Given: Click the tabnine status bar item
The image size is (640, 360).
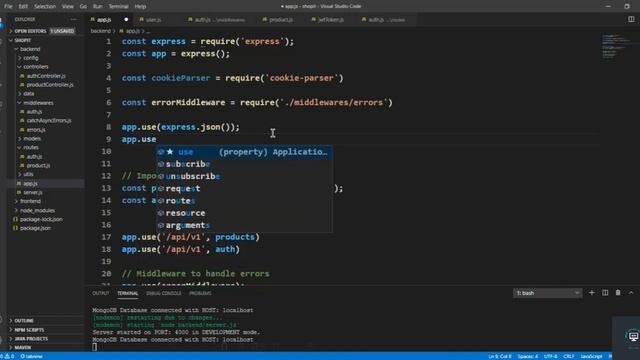Looking at the screenshot, I should point(32,356).
